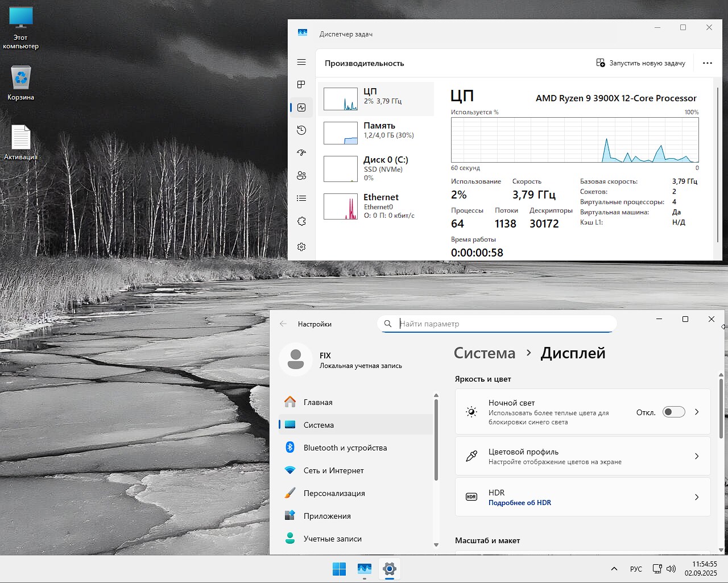This screenshot has width=728, height=583.
Task: Open Учетные записи settings section
Action: tap(355, 539)
